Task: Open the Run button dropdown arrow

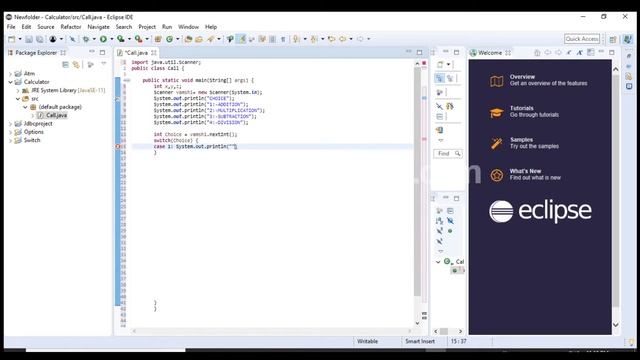Action: pos(111,39)
